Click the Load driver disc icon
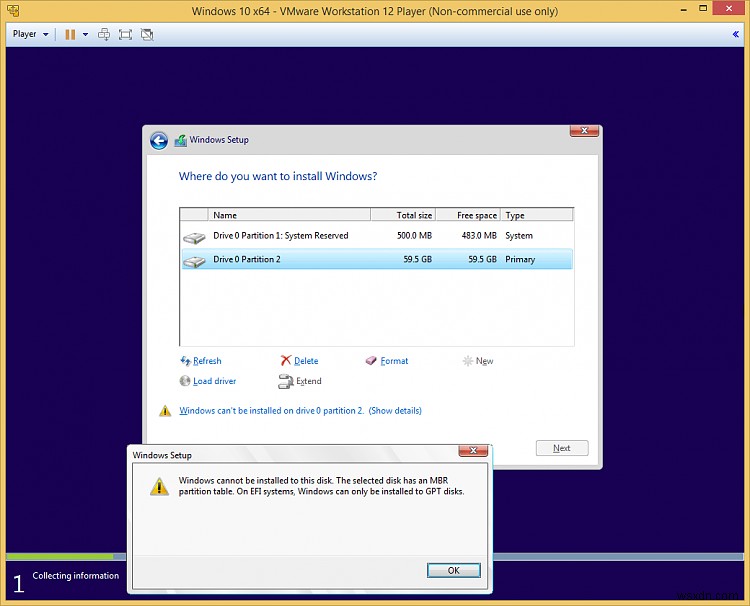 pyautogui.click(x=185, y=381)
